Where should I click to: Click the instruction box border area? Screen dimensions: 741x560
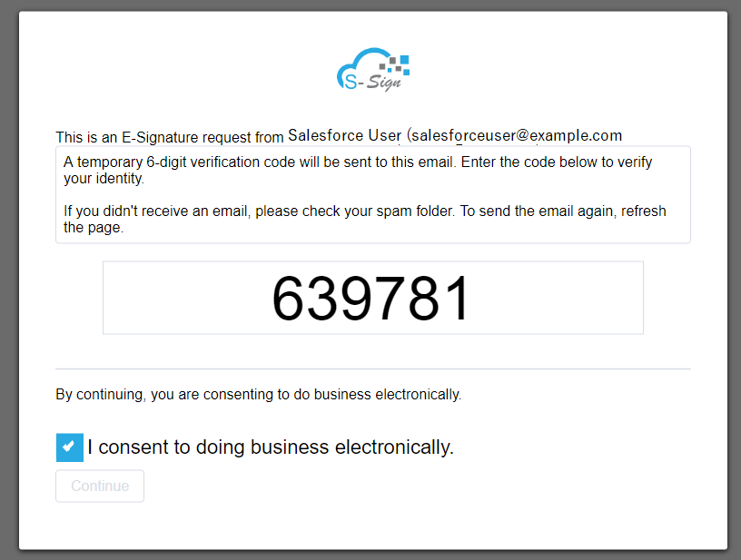[x=373, y=194]
